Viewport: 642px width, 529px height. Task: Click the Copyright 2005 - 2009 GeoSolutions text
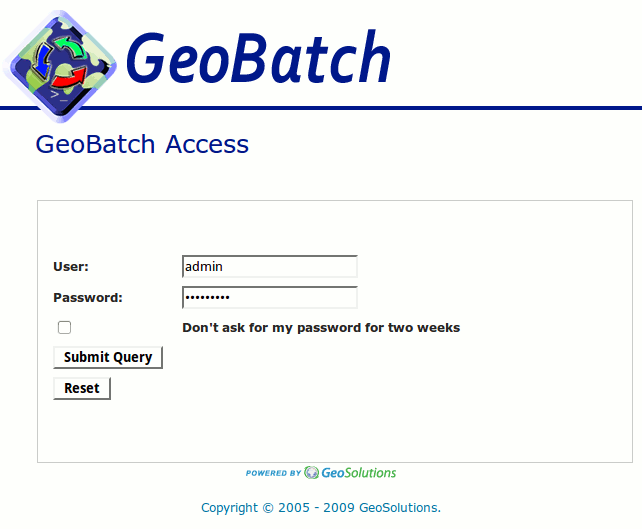point(321,508)
